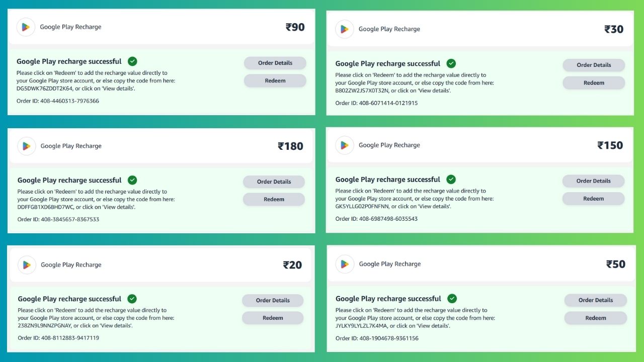This screenshot has width=644, height=362.
Task: Redeem the ₹30 Google Play recharge
Action: coord(594,82)
